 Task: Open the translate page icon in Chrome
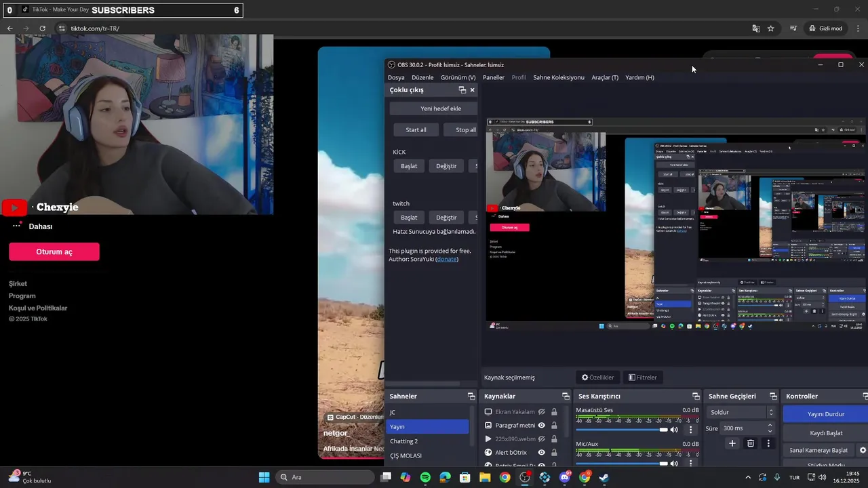pos(756,28)
